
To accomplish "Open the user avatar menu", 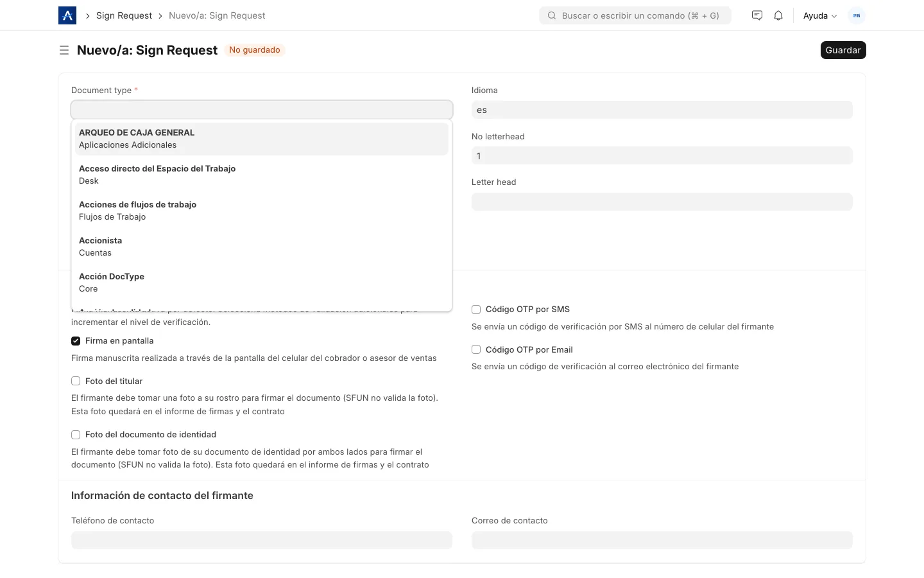I will pos(857,15).
